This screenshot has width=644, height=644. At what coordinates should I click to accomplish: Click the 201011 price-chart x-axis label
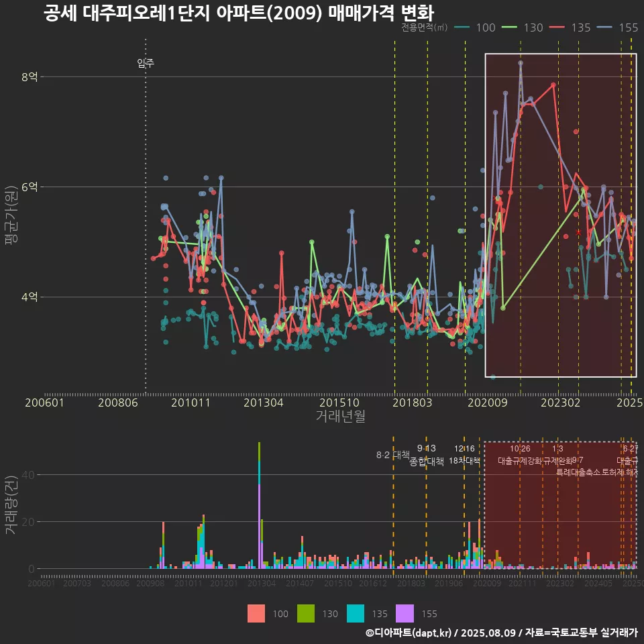coord(191,402)
